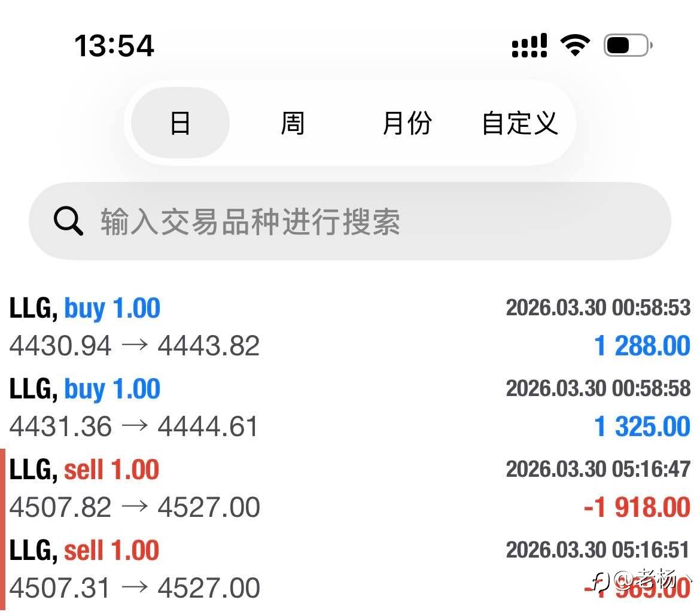Image resolution: width=700 pixels, height=615 pixels.
Task: Switch to the 月份 (month) tab
Action: tap(407, 123)
